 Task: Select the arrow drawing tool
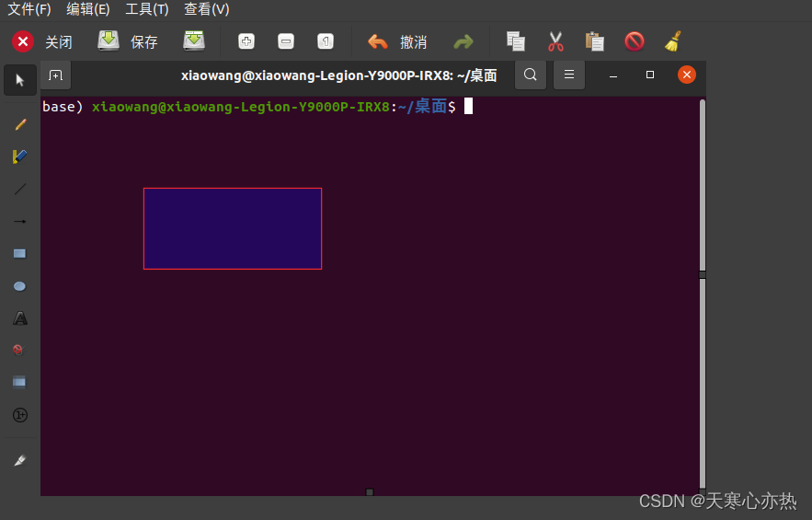[19, 222]
